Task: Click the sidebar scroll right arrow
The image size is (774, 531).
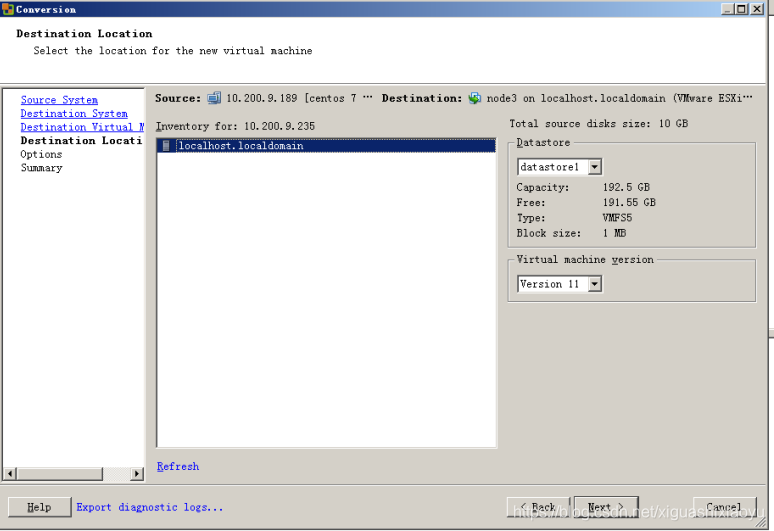Action: [137, 474]
